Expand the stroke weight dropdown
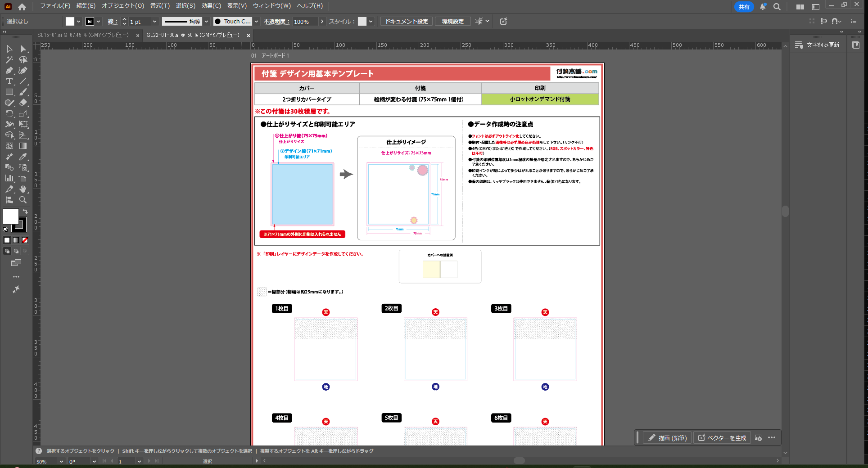 pyautogui.click(x=154, y=22)
